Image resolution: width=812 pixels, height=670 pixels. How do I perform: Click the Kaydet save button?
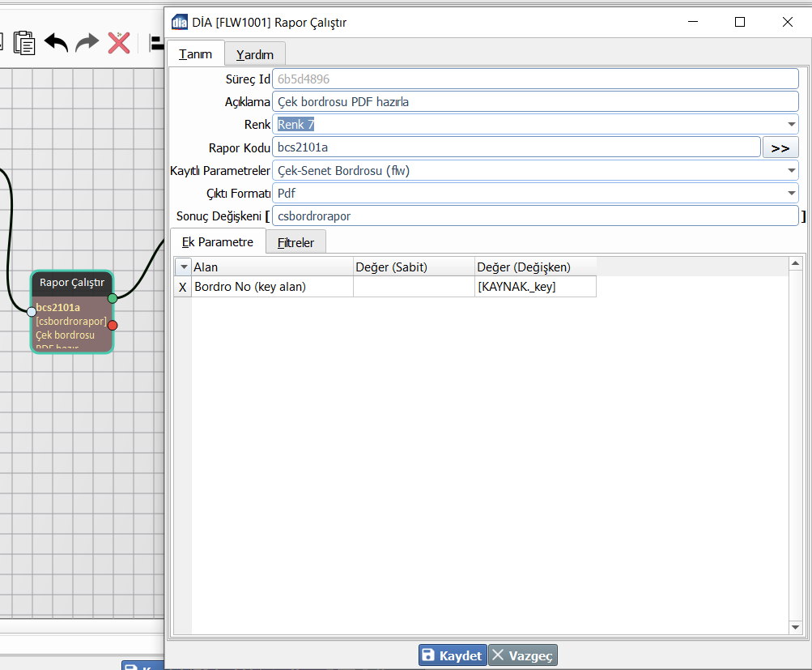point(453,655)
